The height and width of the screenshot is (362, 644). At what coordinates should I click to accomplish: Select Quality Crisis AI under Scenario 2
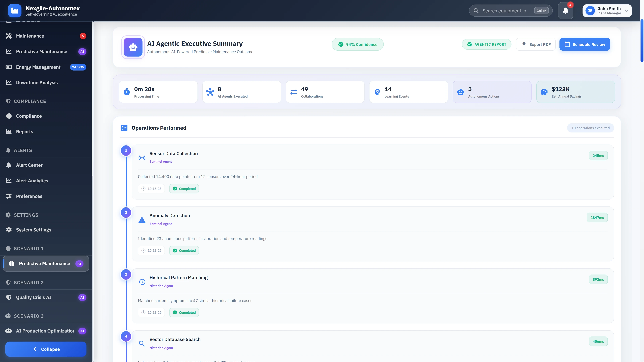tap(34, 297)
